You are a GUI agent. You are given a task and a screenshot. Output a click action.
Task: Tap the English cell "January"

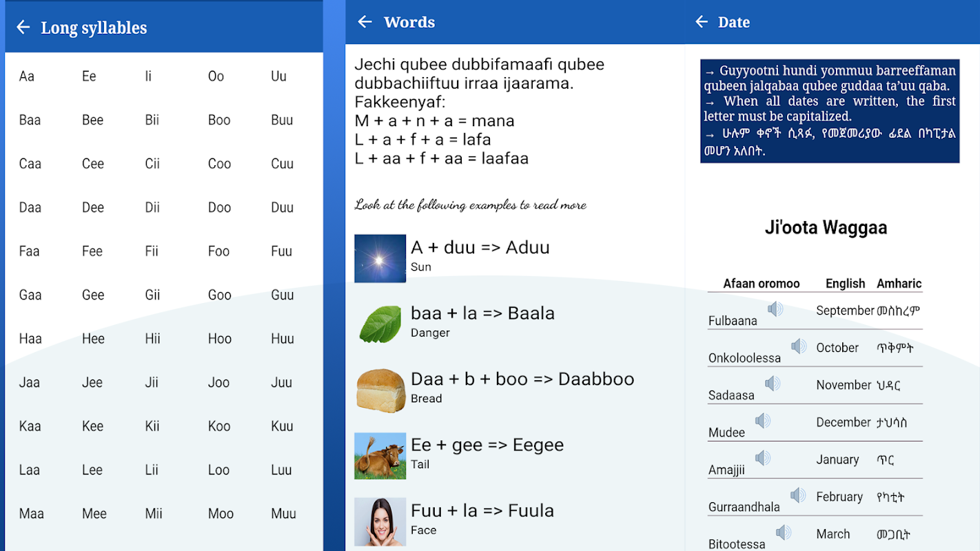[x=837, y=459]
